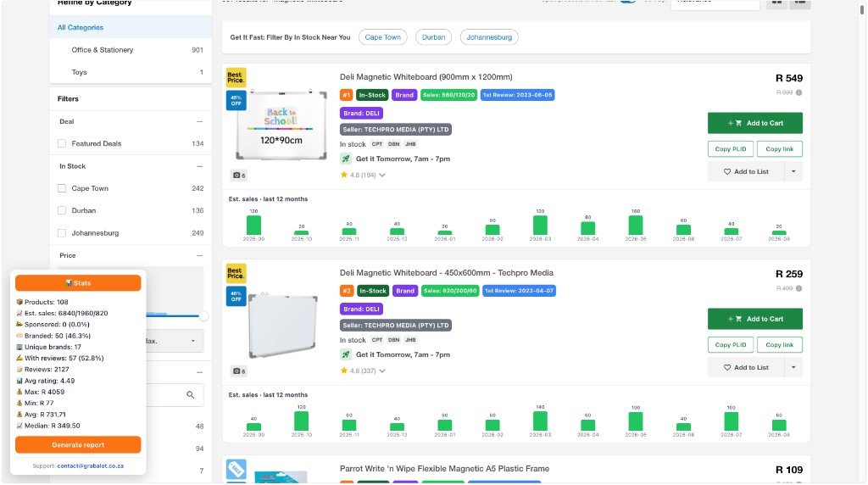Viewport: 868px width, 485px height.
Task: Filter in stock near Durban chip
Action: pyautogui.click(x=433, y=37)
